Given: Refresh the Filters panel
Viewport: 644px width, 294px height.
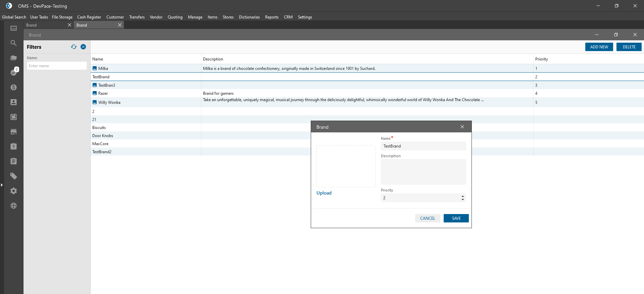Looking at the screenshot, I should coord(74,47).
